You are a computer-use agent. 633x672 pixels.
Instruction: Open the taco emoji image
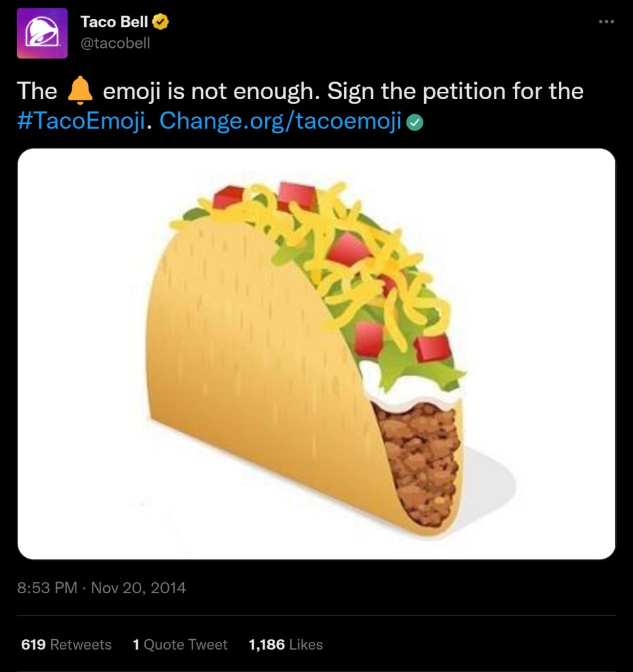pyautogui.click(x=316, y=354)
